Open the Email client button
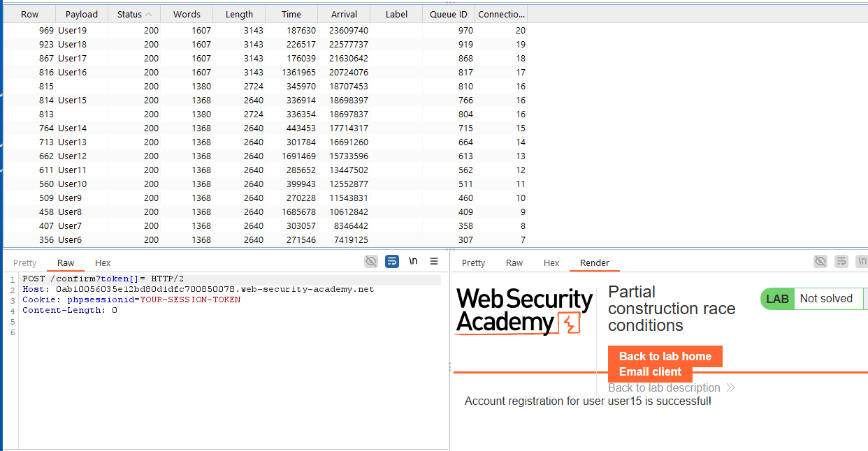This screenshot has width=868, height=451. click(650, 371)
